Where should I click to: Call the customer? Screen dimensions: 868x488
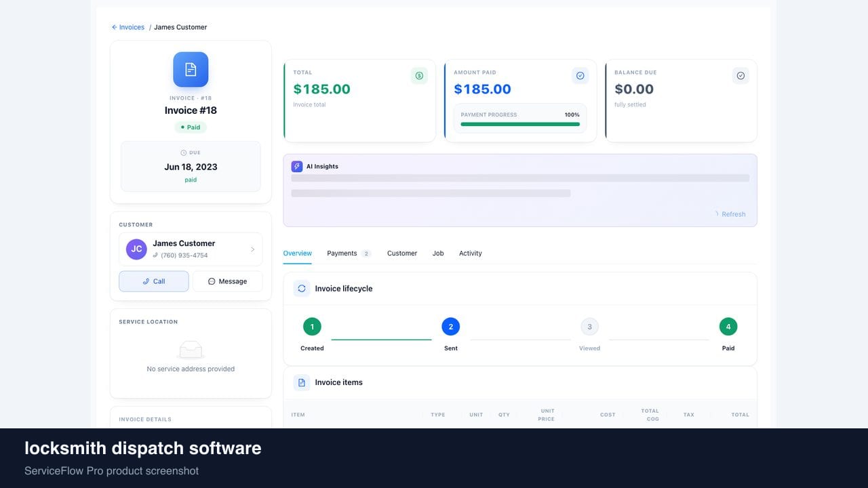(154, 281)
